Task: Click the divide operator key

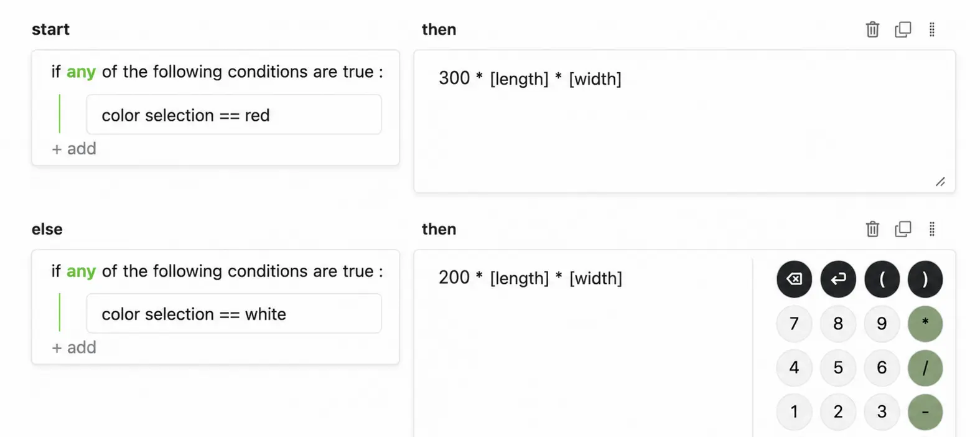Action: 925,368
